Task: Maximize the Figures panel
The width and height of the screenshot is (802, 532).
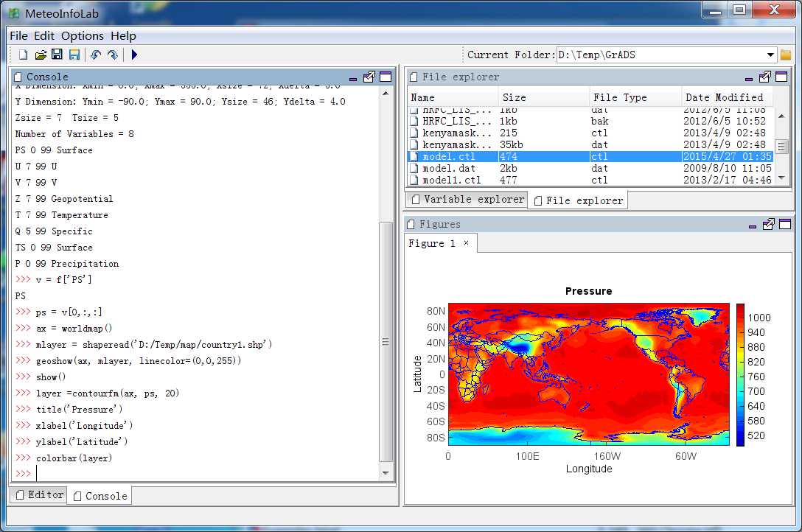Action: tap(785, 224)
